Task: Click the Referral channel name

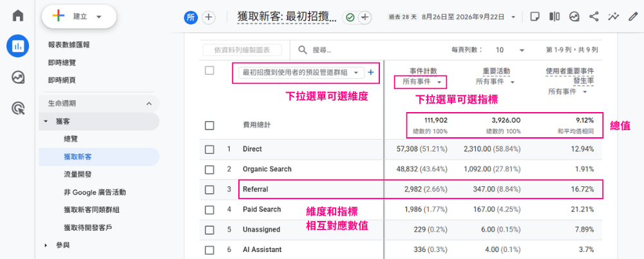Action: pos(255,189)
